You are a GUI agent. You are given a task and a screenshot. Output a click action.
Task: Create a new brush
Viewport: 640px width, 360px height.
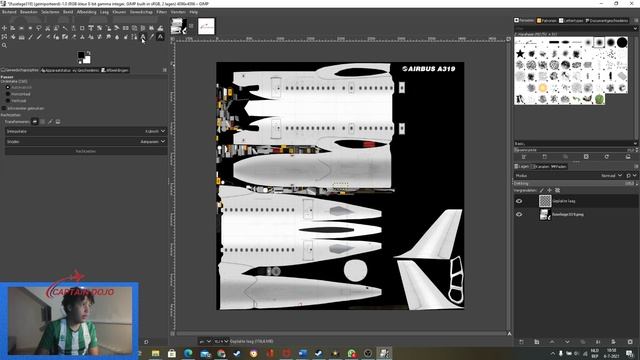(x=544, y=156)
